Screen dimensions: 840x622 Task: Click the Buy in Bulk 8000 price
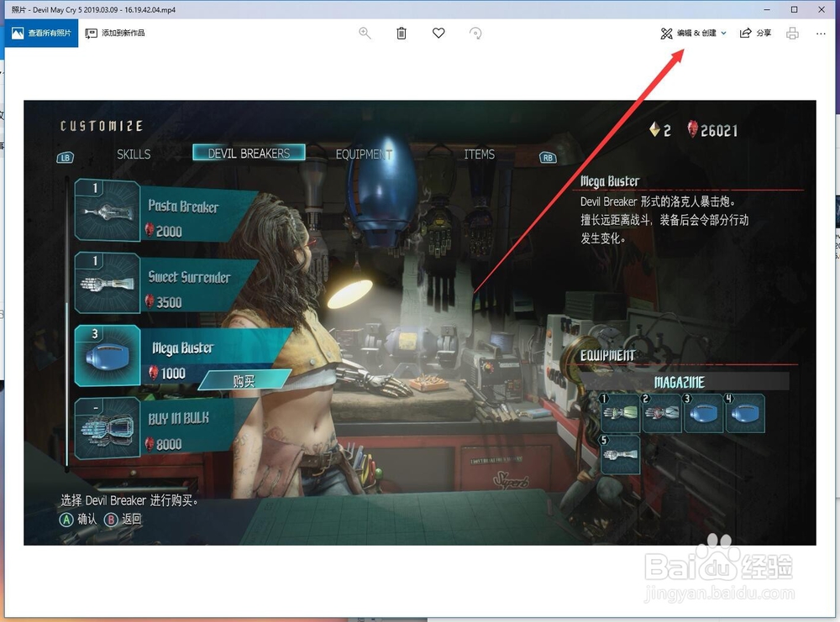pos(164,444)
